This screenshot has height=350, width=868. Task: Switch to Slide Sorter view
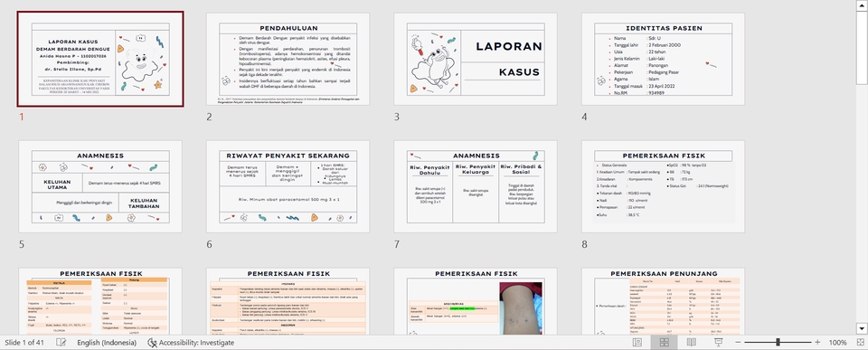point(665,343)
